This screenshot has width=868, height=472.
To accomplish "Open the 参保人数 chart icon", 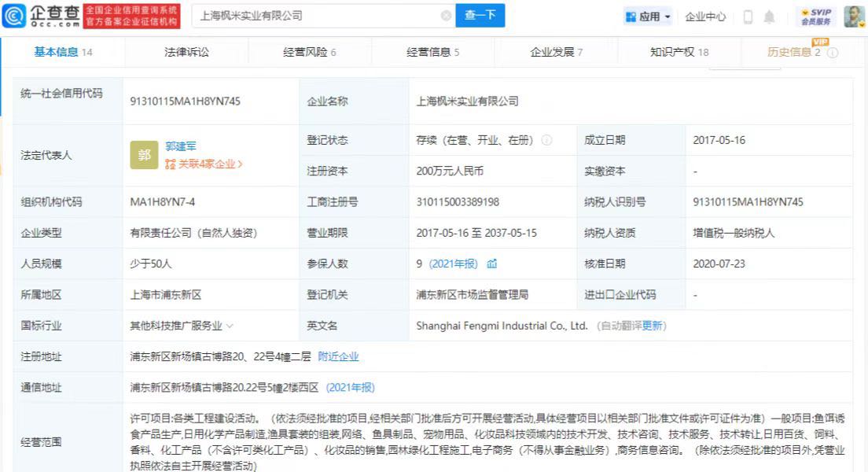I will click(x=491, y=264).
